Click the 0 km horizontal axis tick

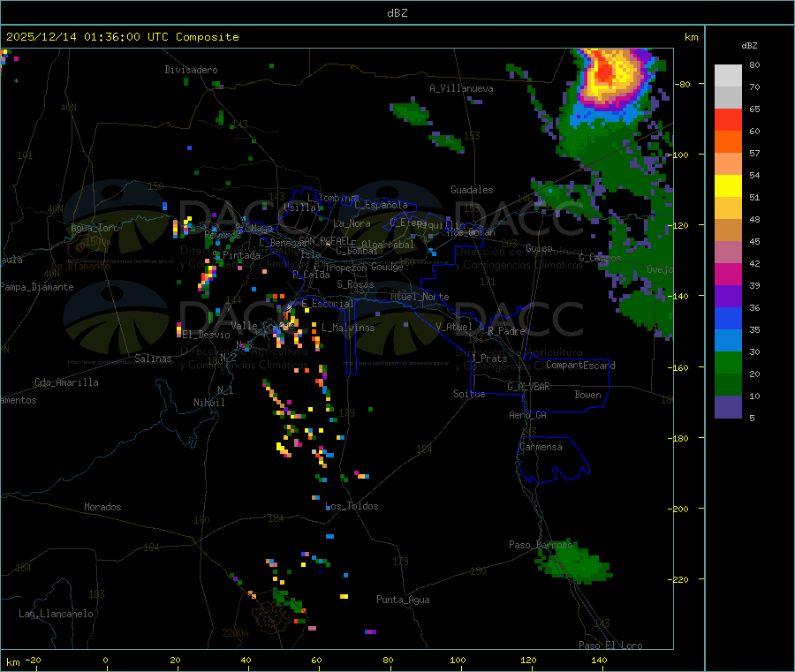[x=105, y=660]
